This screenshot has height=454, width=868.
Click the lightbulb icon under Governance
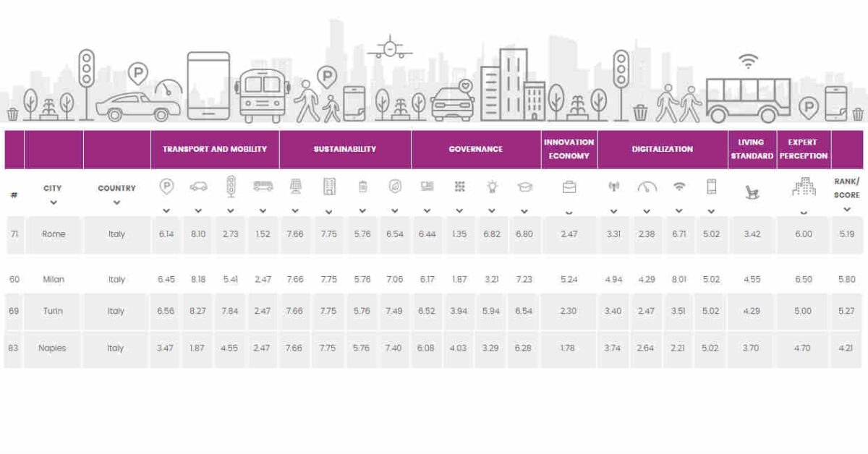pos(492,187)
